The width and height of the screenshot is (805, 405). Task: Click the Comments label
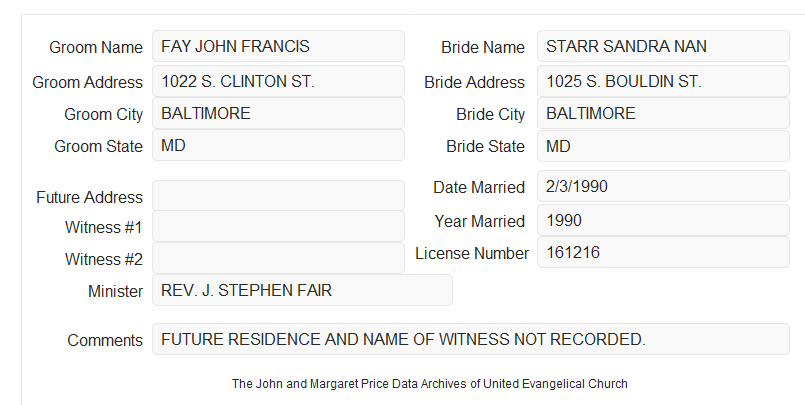pos(105,340)
